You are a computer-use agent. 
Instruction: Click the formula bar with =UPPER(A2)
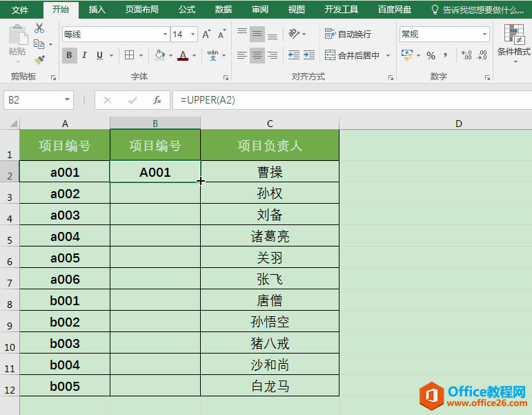352,100
